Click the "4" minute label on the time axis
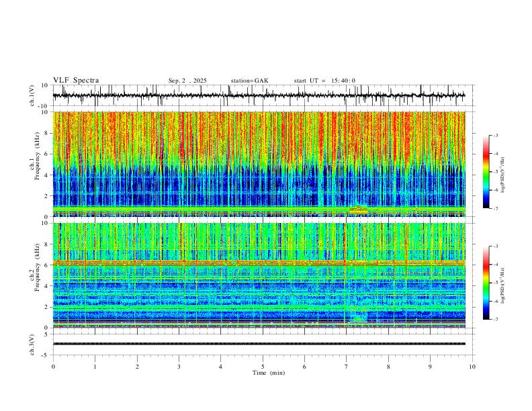532x411 pixels. (220, 367)
